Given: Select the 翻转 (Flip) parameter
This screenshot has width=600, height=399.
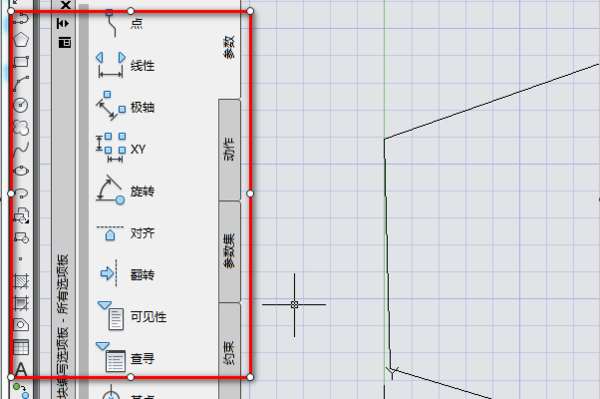Looking at the screenshot, I should coord(126,274).
